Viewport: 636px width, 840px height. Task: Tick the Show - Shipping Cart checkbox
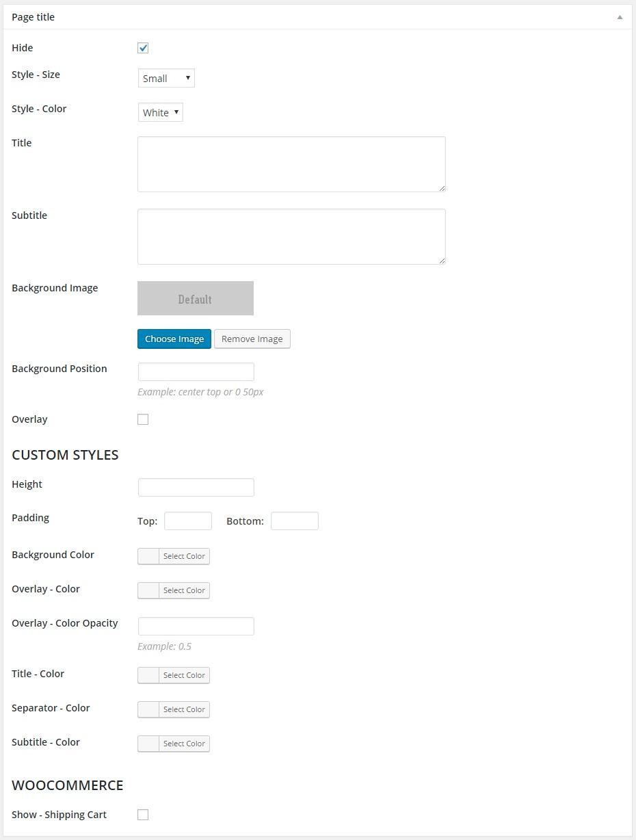coord(143,815)
